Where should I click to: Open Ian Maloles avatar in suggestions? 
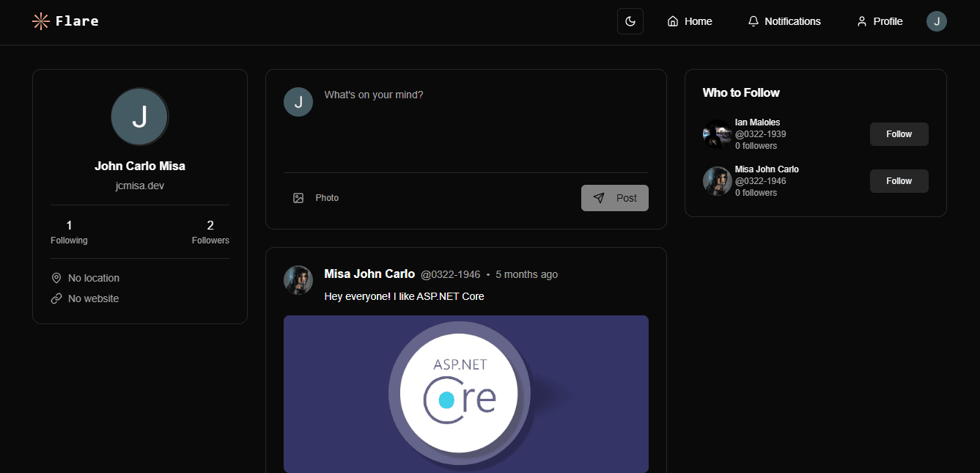(x=718, y=134)
